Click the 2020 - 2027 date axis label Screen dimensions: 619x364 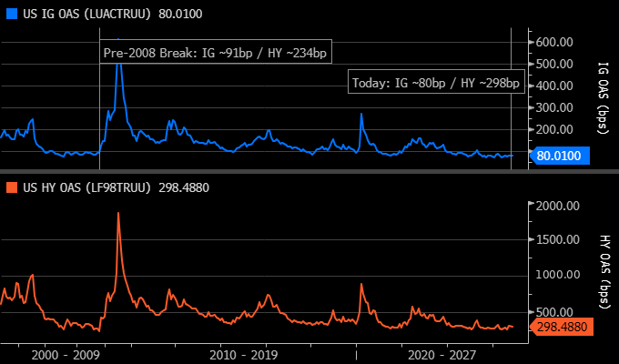click(x=441, y=355)
